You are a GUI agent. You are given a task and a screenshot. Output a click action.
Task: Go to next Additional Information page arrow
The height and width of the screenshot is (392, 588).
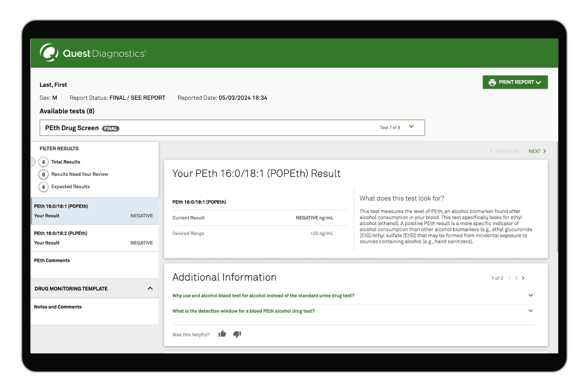[523, 278]
